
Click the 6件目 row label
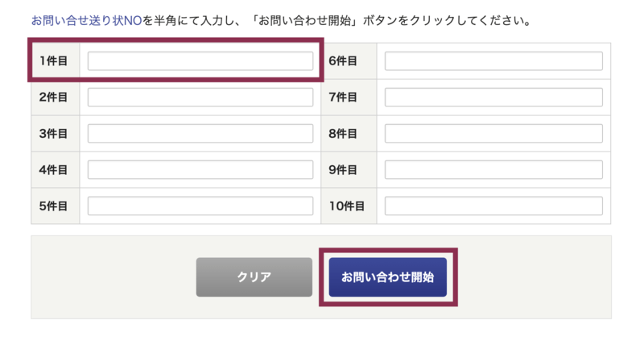[343, 61]
